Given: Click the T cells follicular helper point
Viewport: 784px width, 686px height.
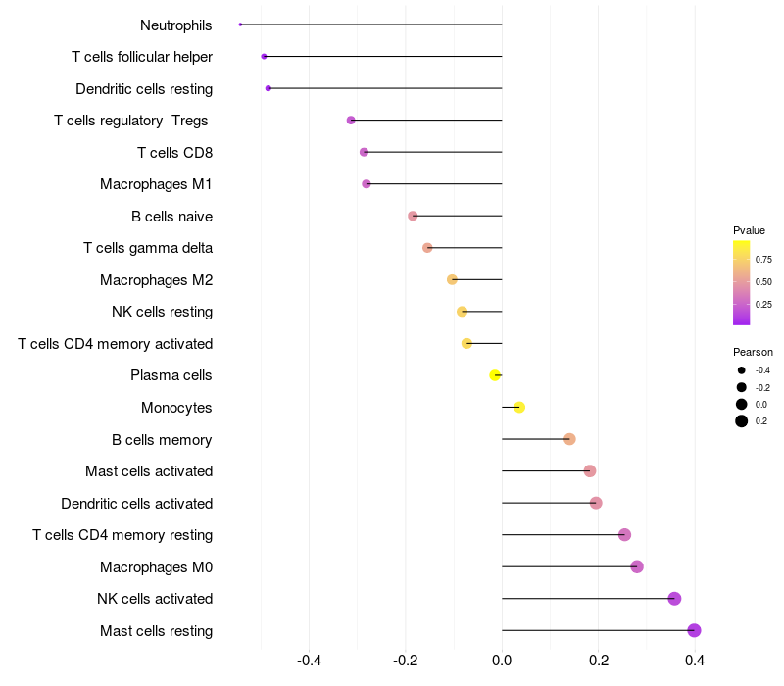Looking at the screenshot, I should coord(264,57).
